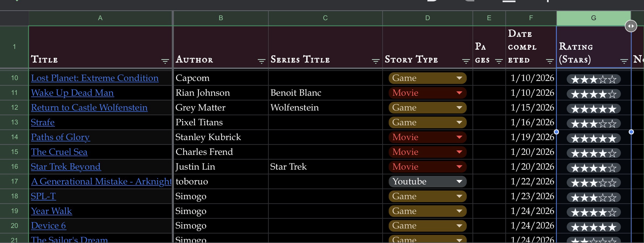
Task: Select column A header
Action: [100, 18]
